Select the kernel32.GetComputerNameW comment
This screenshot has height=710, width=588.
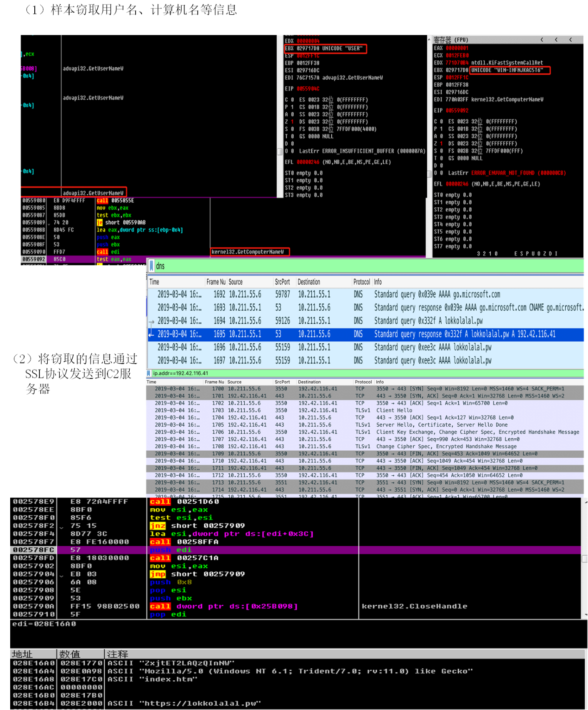click(x=248, y=252)
